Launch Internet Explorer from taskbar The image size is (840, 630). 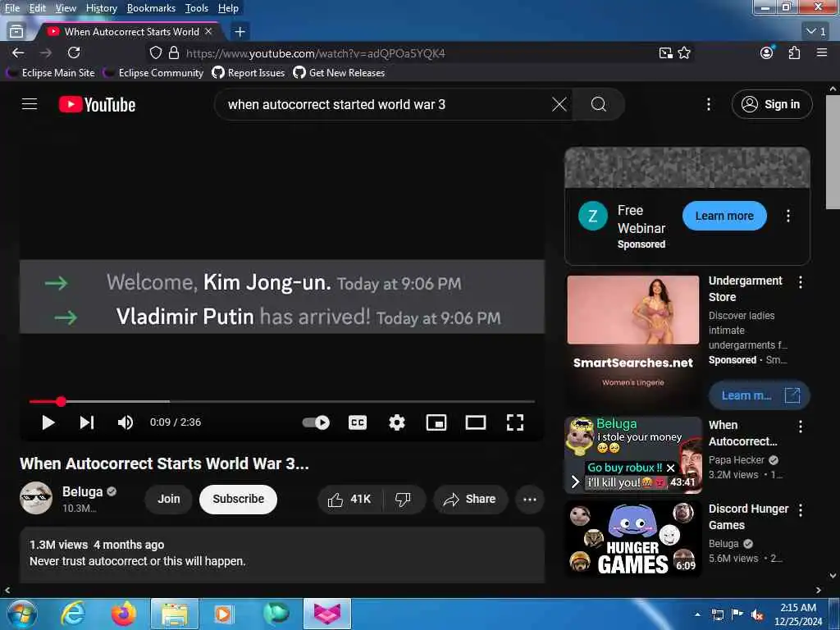[72, 614]
